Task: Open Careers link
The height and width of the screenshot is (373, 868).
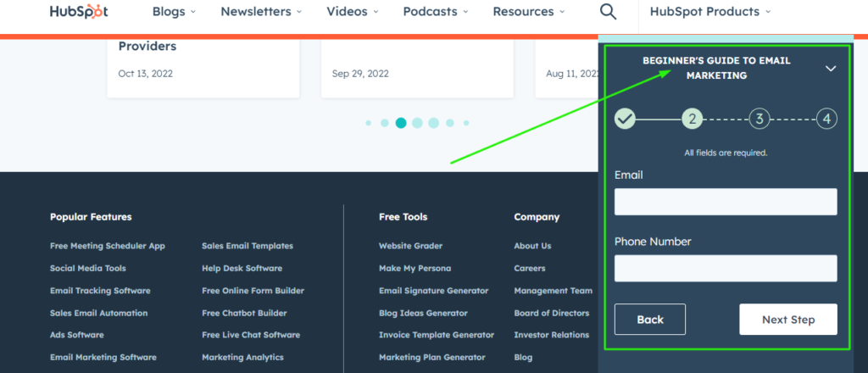Action: coord(530,269)
